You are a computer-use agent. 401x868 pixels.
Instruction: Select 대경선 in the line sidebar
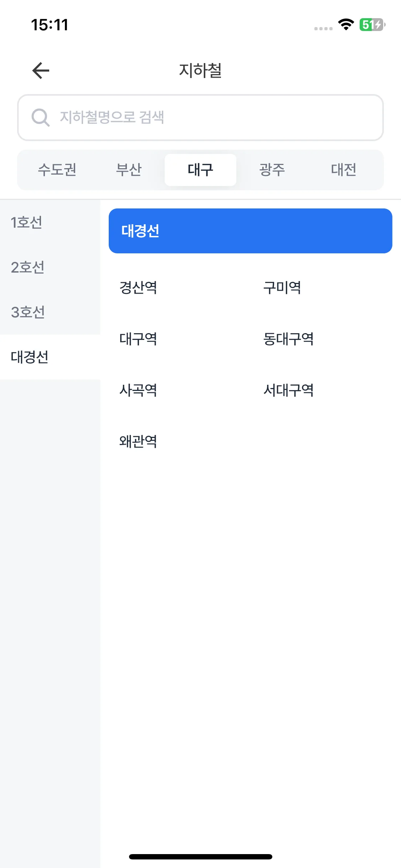50,357
